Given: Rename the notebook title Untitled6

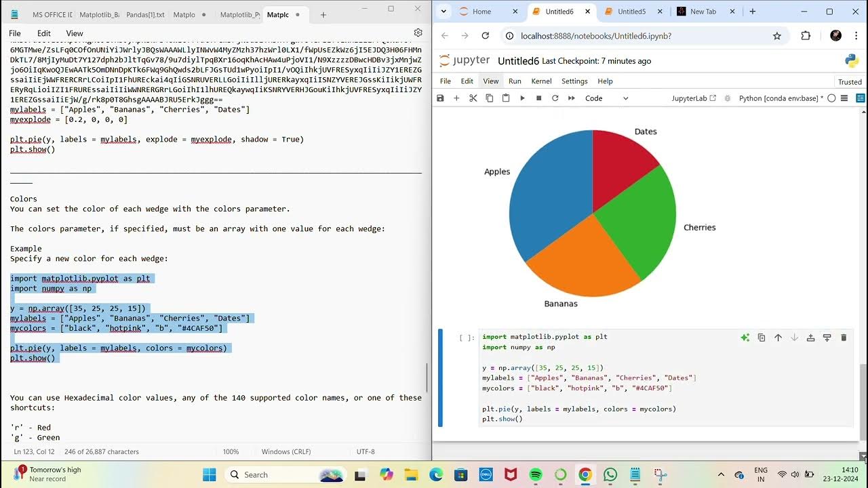Looking at the screenshot, I should (518, 61).
